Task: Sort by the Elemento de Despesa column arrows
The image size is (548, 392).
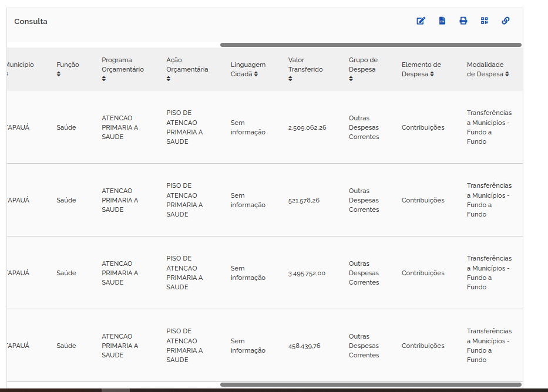Action: tap(432, 74)
